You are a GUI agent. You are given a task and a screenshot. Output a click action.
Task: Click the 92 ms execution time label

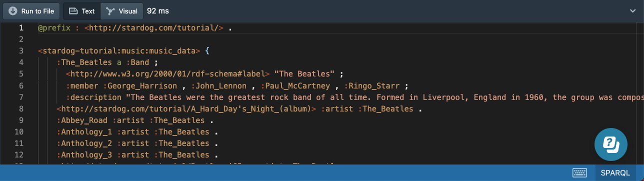[158, 11]
